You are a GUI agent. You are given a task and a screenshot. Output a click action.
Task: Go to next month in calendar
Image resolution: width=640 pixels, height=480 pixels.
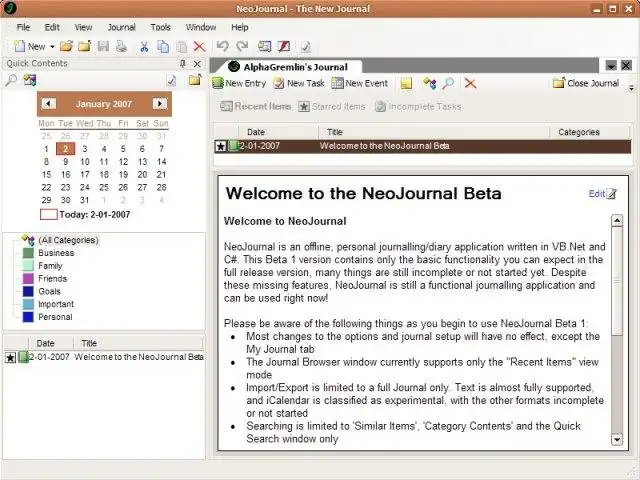tap(160, 104)
